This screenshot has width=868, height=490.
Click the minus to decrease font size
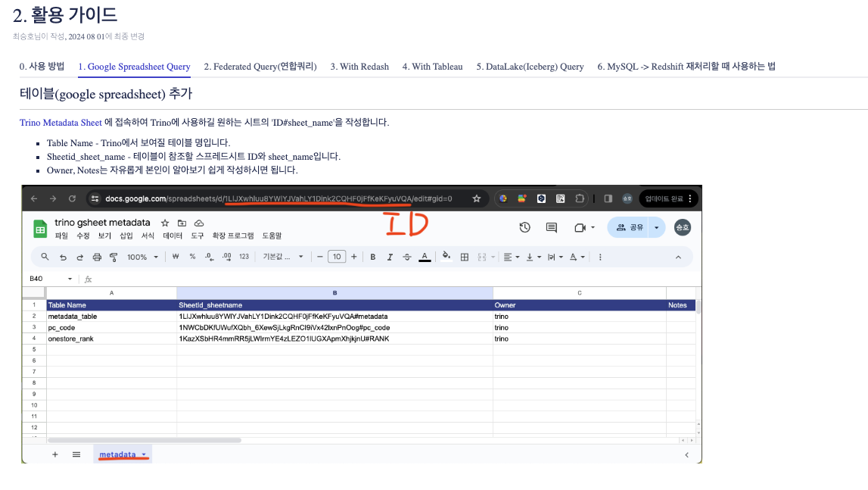(319, 257)
